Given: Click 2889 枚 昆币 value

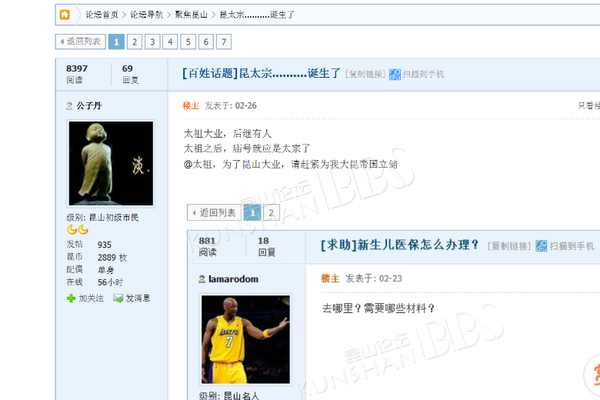Looking at the screenshot, I should coord(112,258).
